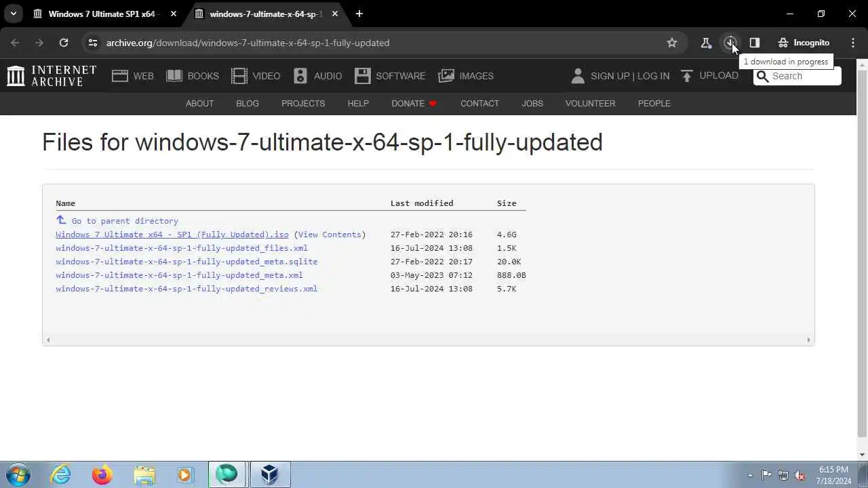View site information icon in address bar
The image size is (868, 488).
93,43
